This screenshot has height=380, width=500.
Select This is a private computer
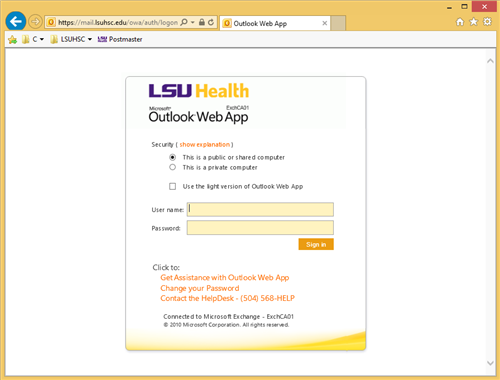(172, 167)
